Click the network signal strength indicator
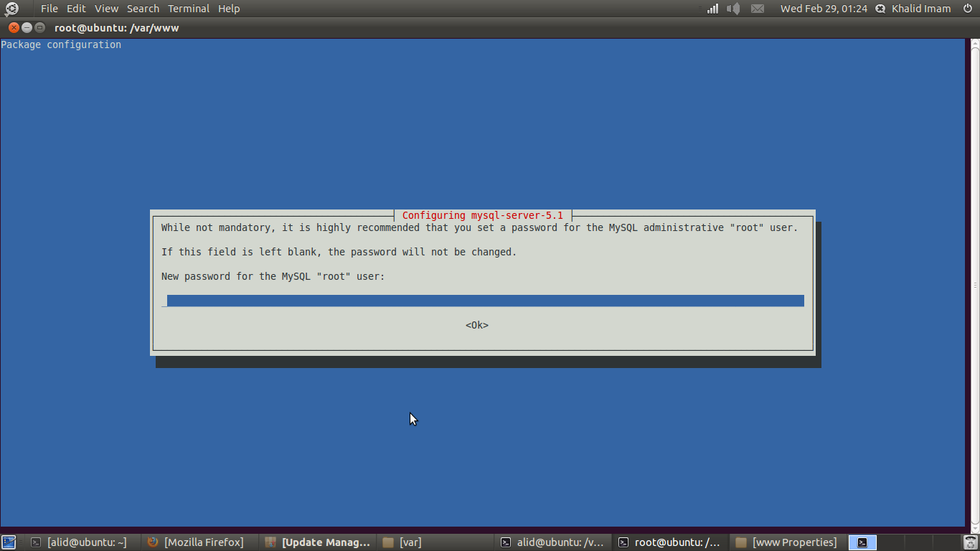This screenshot has height=551, width=980. click(x=713, y=9)
